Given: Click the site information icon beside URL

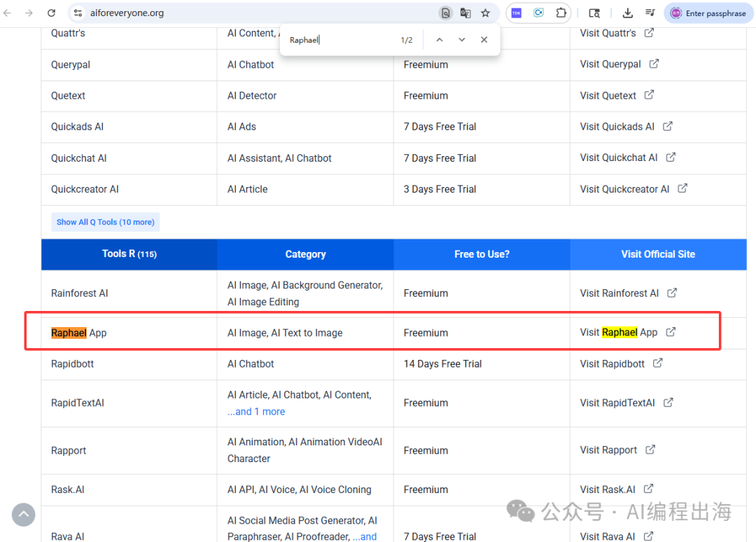Looking at the screenshot, I should click(78, 13).
